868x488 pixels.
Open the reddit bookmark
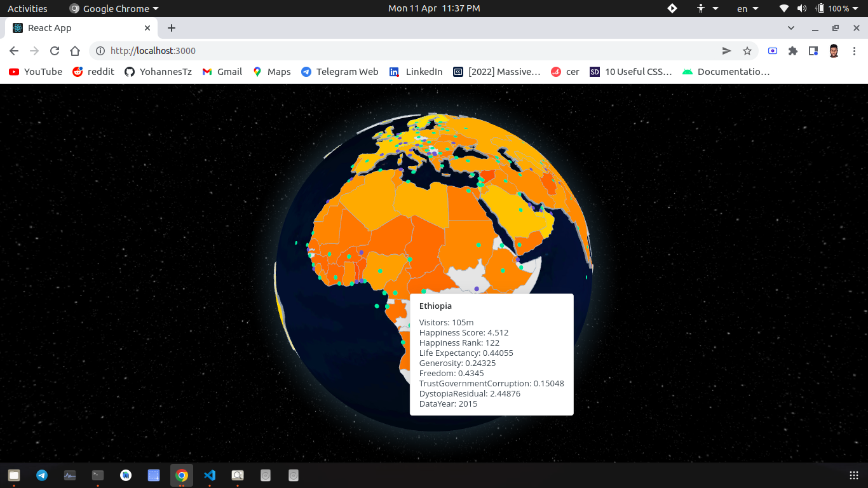pyautogui.click(x=93, y=72)
